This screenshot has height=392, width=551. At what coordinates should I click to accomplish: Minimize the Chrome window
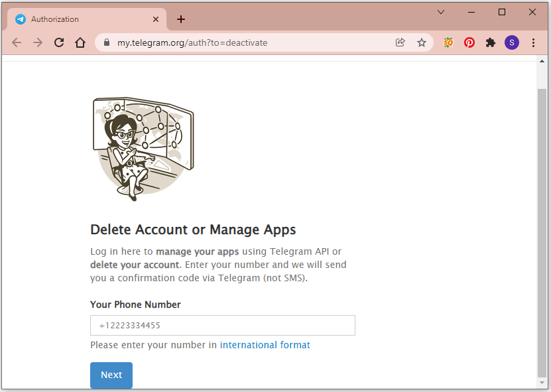coord(471,12)
